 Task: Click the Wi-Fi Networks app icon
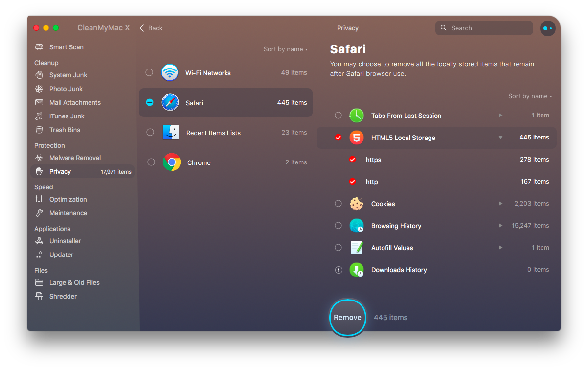[170, 73]
